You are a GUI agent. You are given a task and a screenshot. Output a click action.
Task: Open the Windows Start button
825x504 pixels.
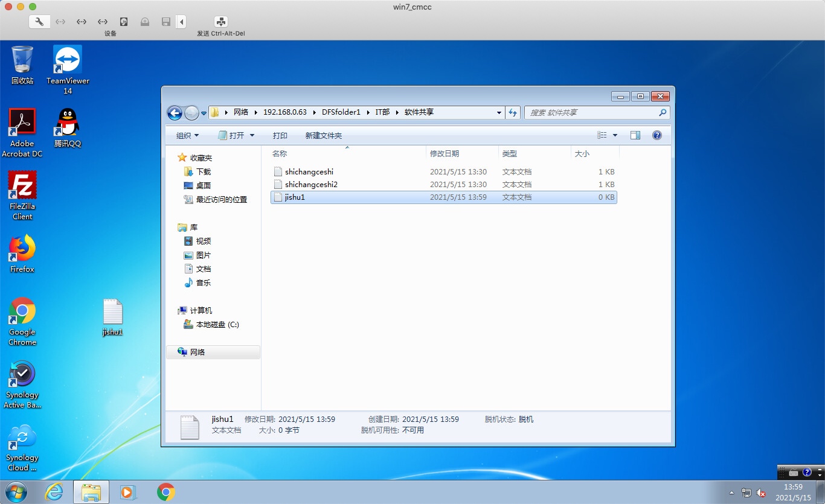[x=17, y=492]
